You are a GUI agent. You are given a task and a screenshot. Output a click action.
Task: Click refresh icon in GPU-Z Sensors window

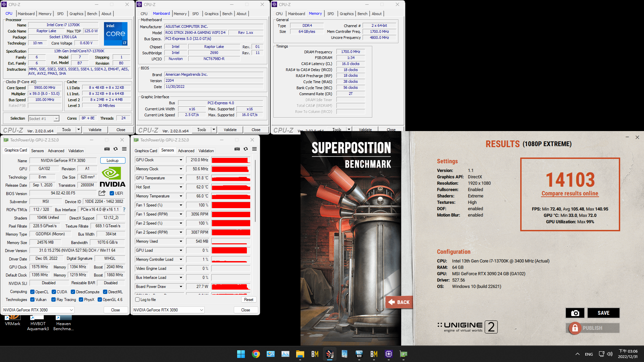(x=246, y=149)
